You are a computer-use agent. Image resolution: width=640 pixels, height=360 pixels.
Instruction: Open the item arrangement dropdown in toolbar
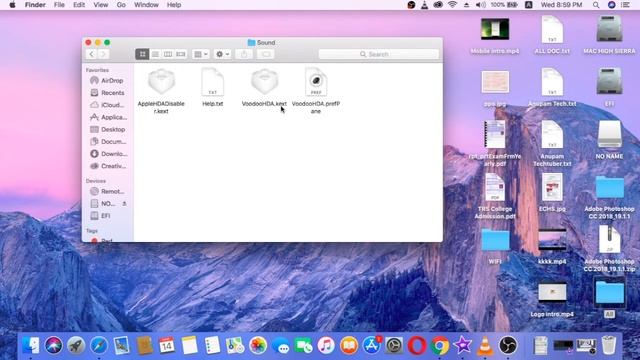(x=200, y=54)
